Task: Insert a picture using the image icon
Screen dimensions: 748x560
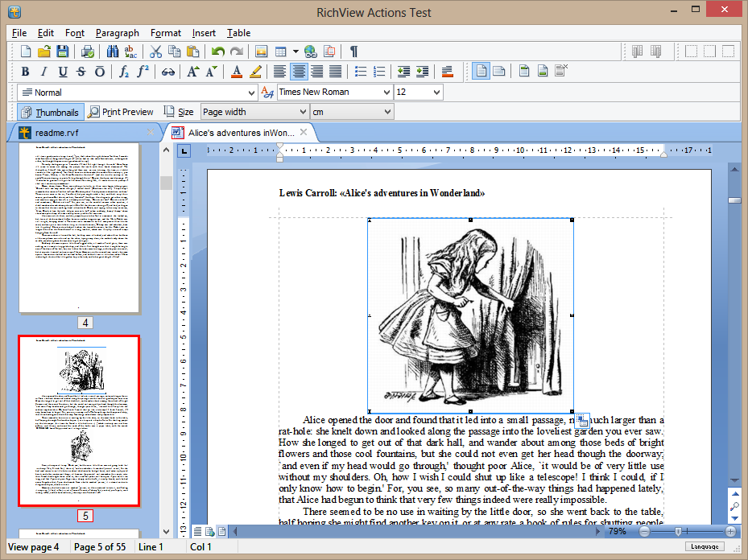Action: [x=261, y=51]
